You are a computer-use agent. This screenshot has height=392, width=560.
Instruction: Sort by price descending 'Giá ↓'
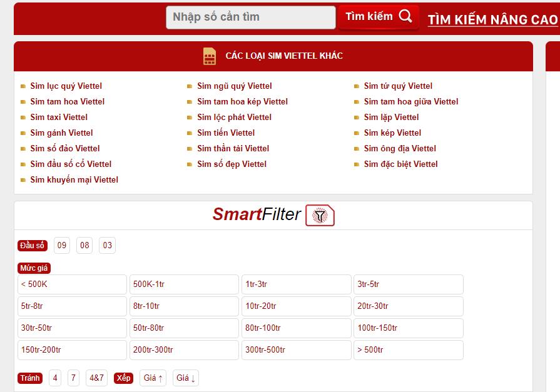click(186, 378)
